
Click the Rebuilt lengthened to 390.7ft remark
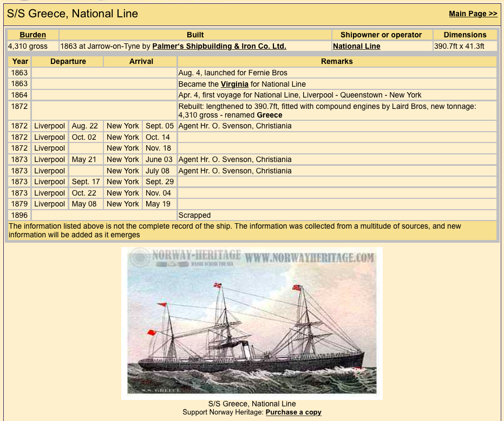point(327,111)
